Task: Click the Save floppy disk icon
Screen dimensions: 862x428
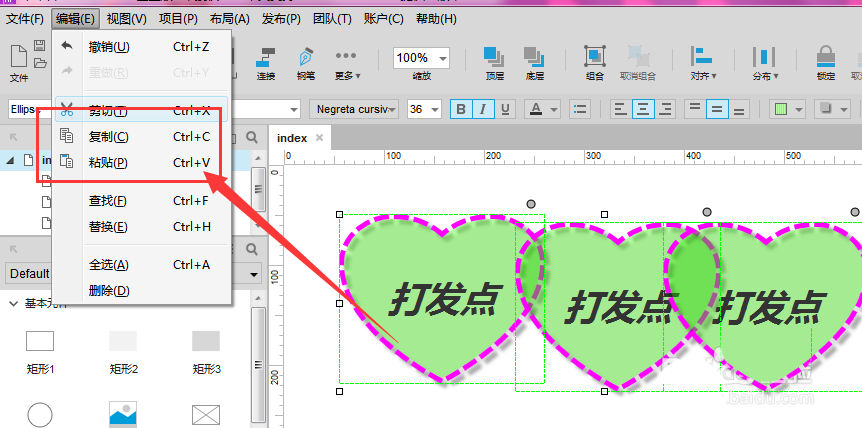Action: pyautogui.click(x=40, y=46)
